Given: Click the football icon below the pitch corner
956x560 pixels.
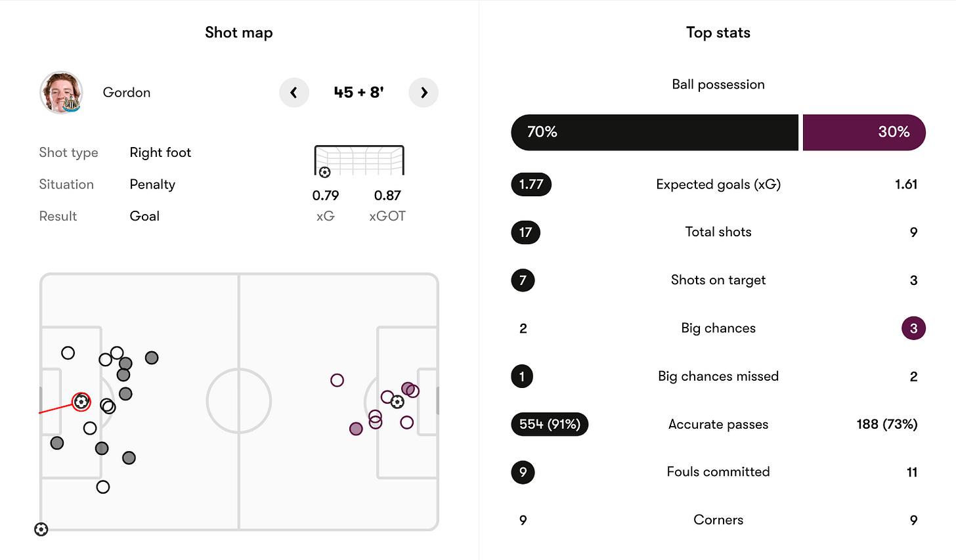Looking at the screenshot, I should pyautogui.click(x=41, y=529).
